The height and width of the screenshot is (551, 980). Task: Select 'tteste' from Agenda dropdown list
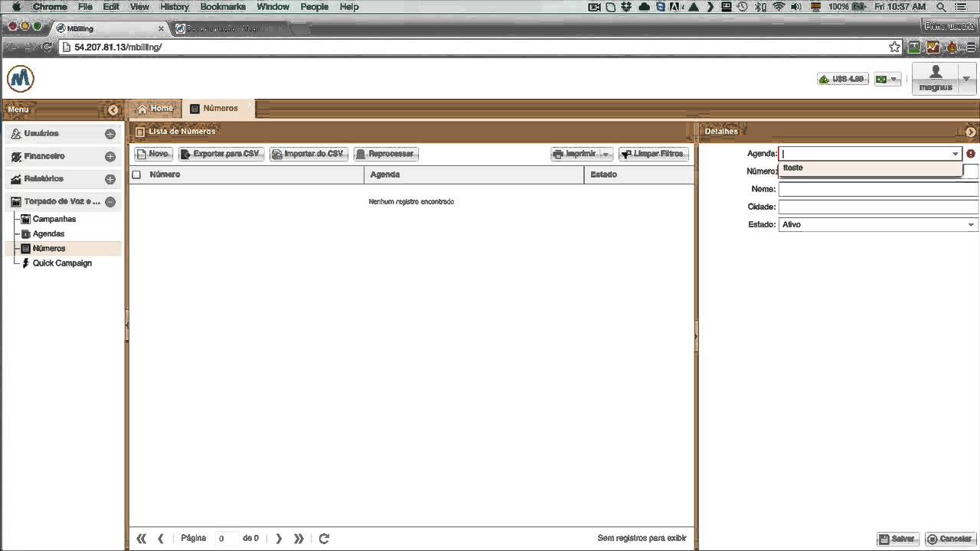pos(871,168)
